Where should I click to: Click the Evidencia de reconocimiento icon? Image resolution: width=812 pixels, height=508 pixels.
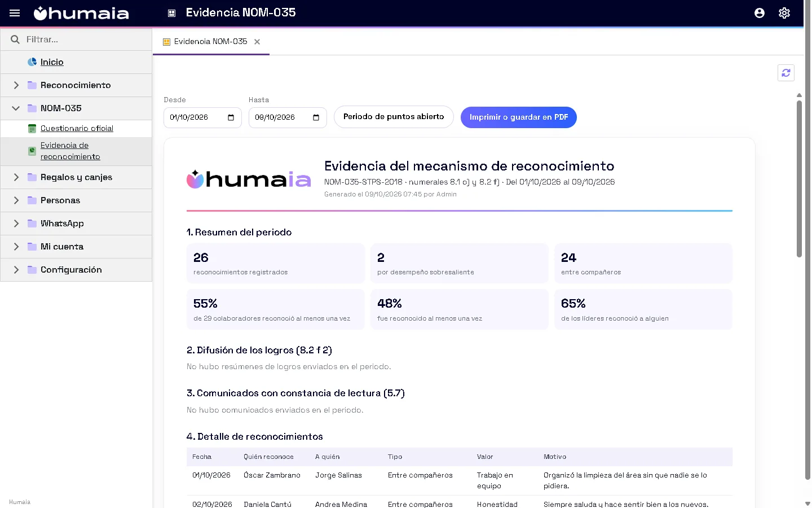pos(32,151)
